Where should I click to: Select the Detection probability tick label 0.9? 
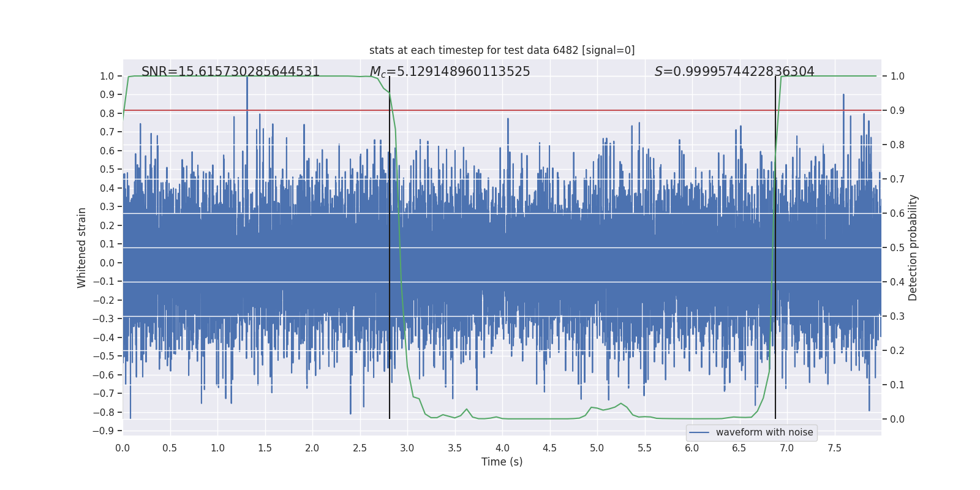pos(897,110)
